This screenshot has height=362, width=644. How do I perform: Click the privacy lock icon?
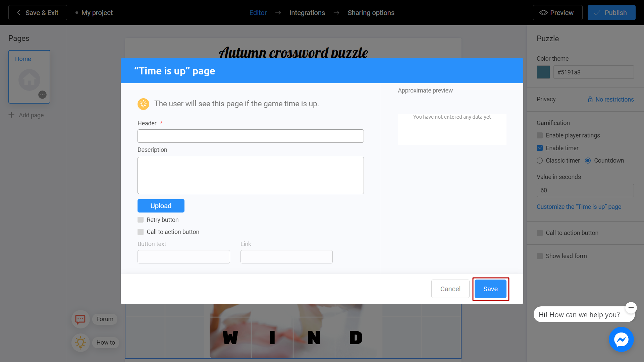pos(590,100)
